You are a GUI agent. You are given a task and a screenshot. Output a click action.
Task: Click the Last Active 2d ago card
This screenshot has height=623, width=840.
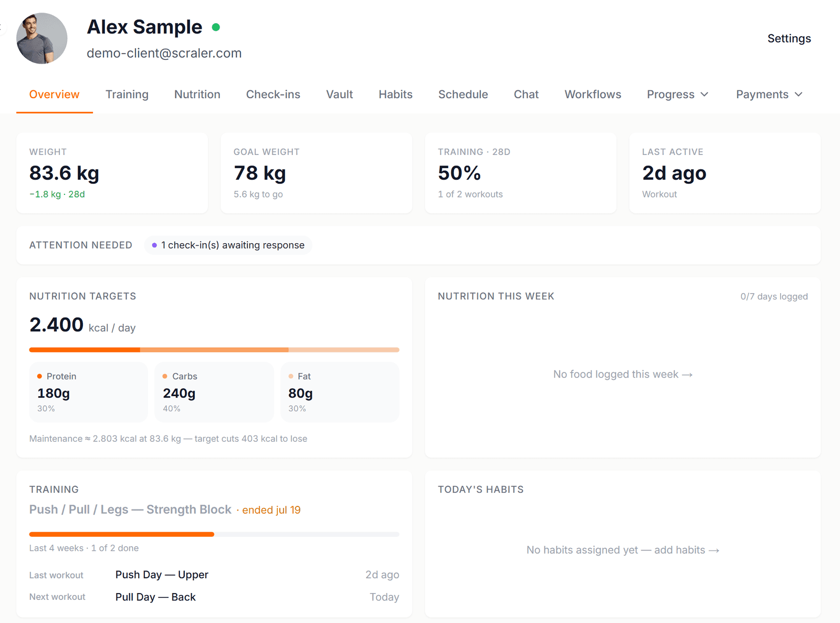[725, 173]
